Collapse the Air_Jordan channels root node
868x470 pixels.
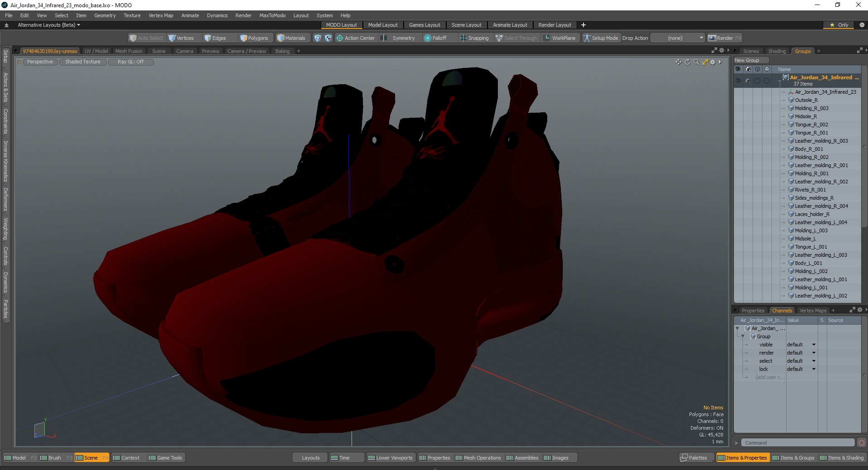tap(738, 328)
